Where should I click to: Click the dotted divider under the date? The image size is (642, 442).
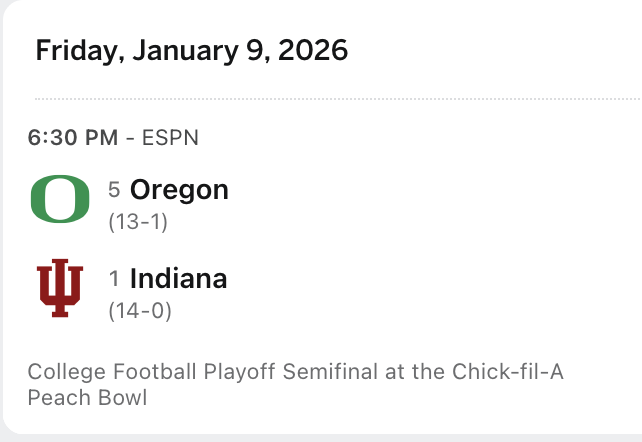click(x=336, y=99)
